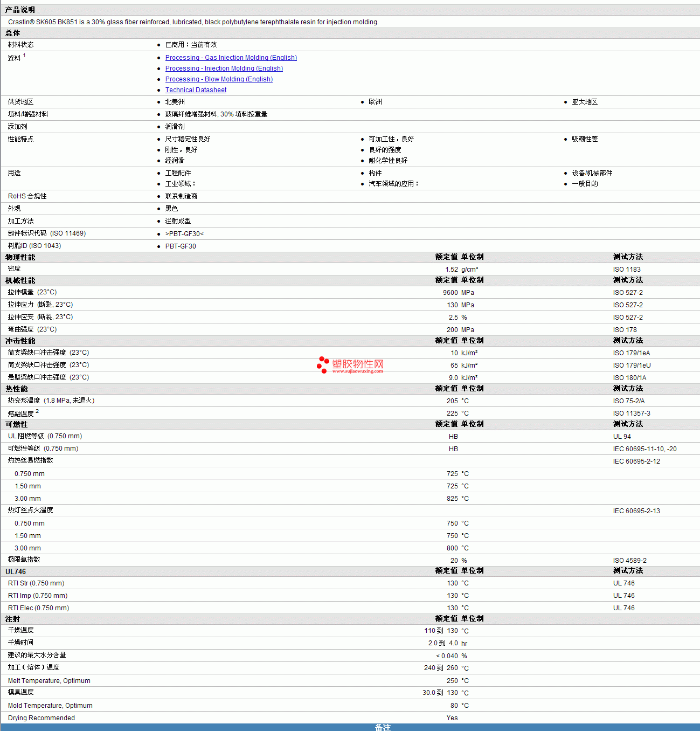Select the RTI Str (0.750 mm) row
Viewport: 700px width, 731px height.
pyautogui.click(x=350, y=583)
